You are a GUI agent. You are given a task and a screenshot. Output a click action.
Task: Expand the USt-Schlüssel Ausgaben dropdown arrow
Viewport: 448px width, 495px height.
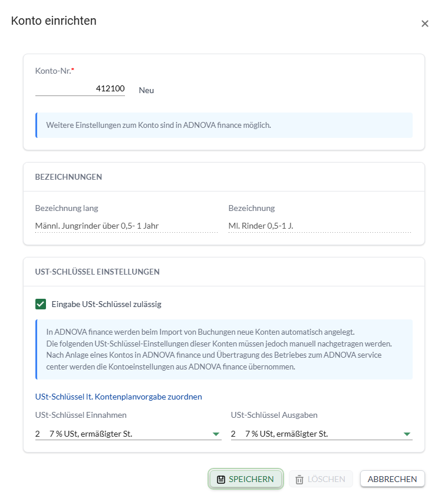[x=406, y=434]
